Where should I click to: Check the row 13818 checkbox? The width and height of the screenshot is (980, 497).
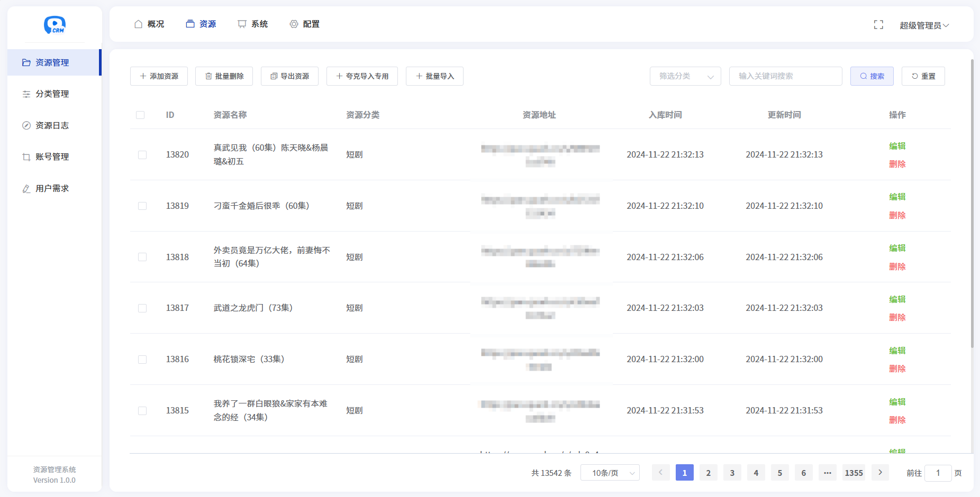(142, 257)
